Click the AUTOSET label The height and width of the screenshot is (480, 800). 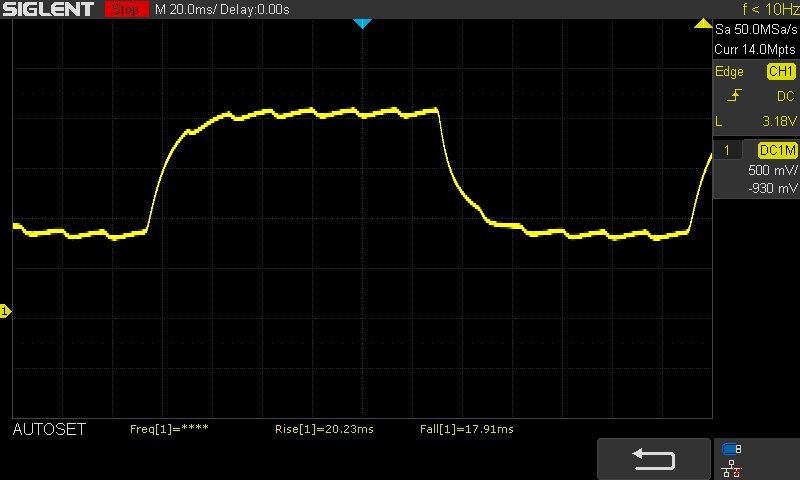(49, 430)
